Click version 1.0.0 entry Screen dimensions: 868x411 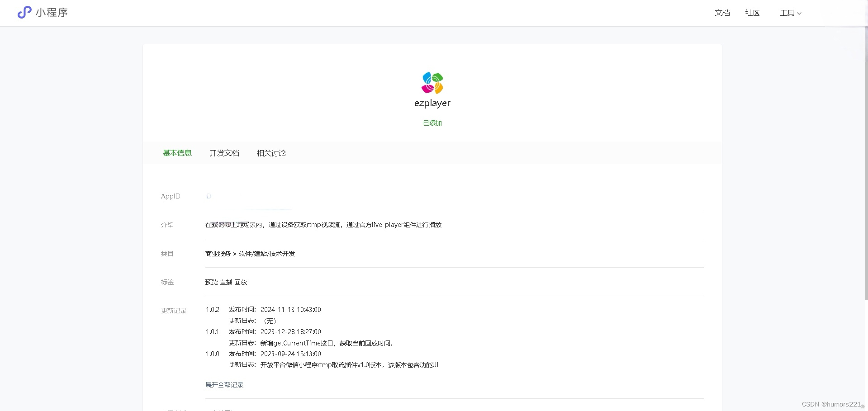pyautogui.click(x=213, y=354)
